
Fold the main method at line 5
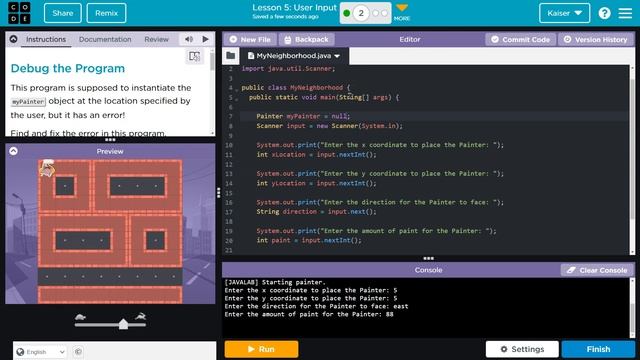tap(236, 99)
